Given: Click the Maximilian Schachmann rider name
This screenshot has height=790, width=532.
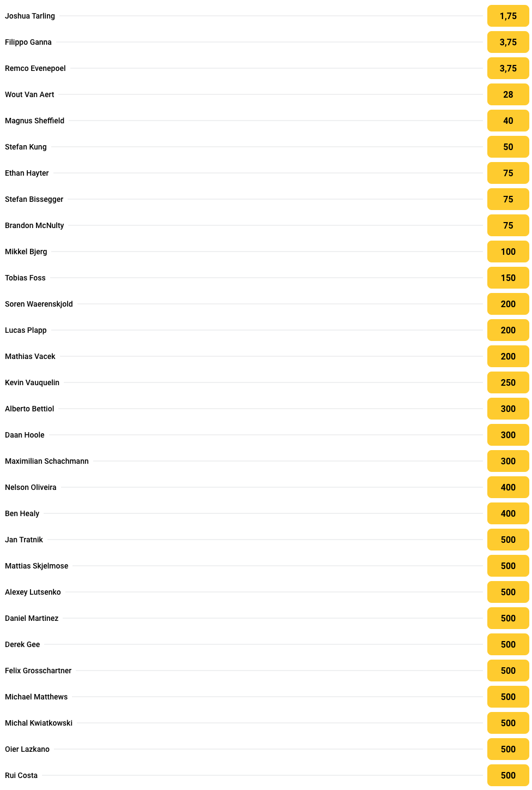Looking at the screenshot, I should pyautogui.click(x=47, y=461).
